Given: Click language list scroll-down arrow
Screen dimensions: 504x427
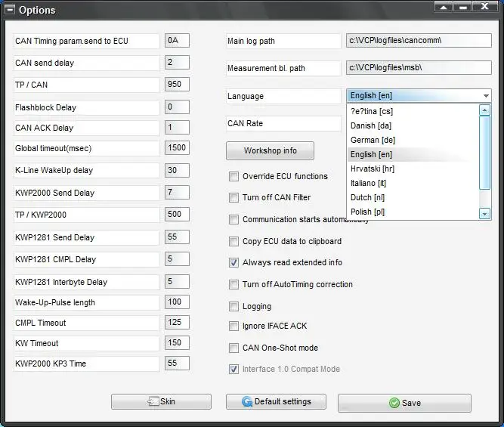Looking at the screenshot, I should pos(484,213).
